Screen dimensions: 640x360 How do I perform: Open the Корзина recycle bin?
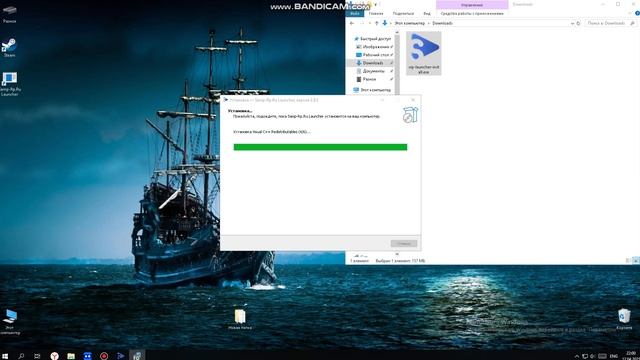pos(624,319)
